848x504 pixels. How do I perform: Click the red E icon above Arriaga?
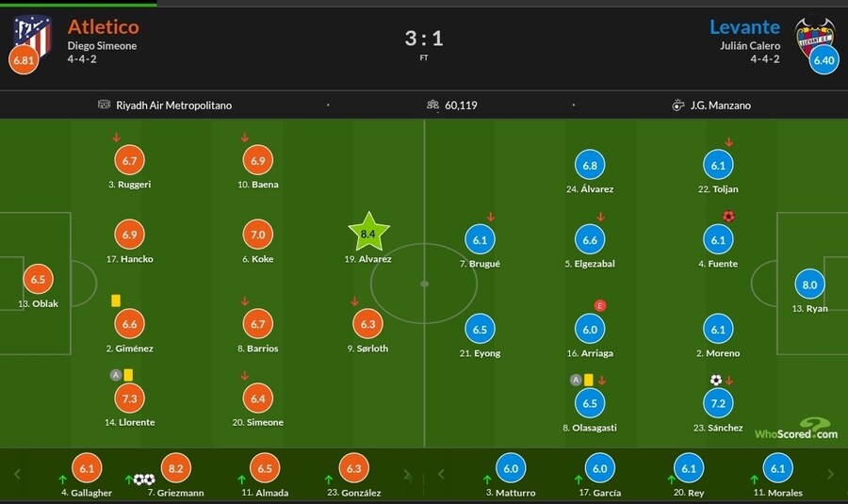point(599,305)
